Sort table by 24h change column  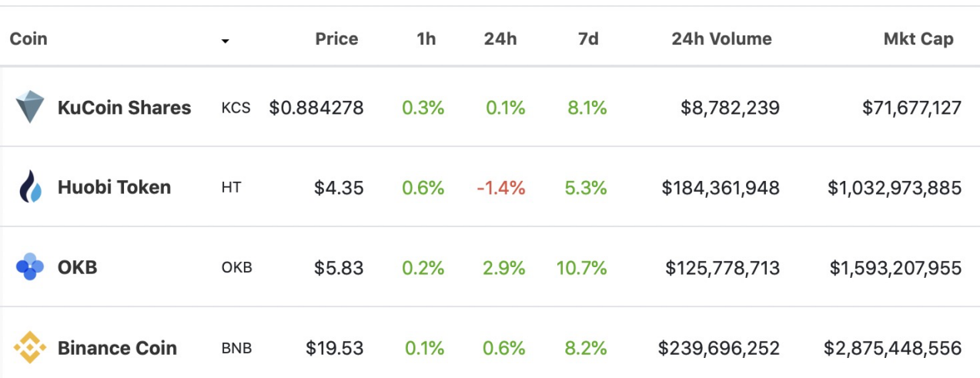500,38
